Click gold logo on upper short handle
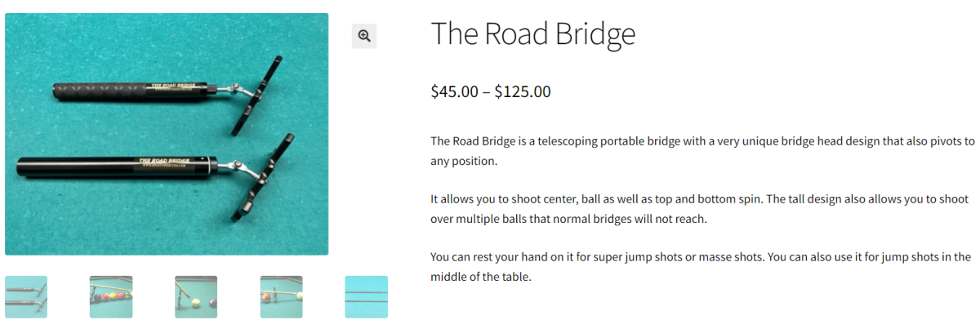The width and height of the screenshot is (980, 320). pos(173,86)
